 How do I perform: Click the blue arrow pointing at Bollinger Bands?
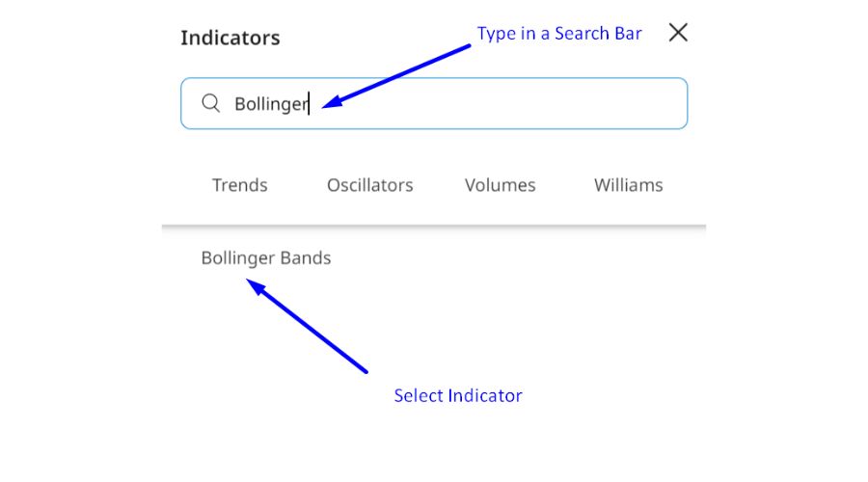click(x=309, y=326)
